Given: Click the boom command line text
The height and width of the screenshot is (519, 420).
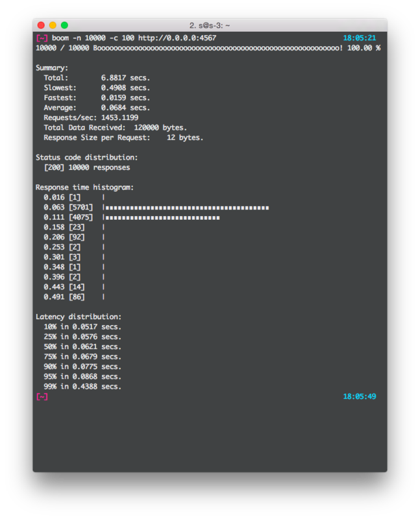Looking at the screenshot, I should click(134, 38).
